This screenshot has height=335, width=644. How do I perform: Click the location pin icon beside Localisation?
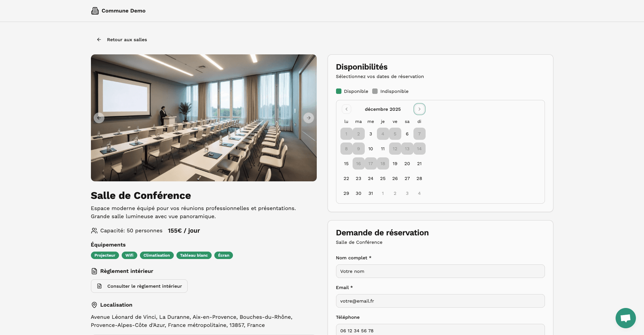[x=94, y=305]
